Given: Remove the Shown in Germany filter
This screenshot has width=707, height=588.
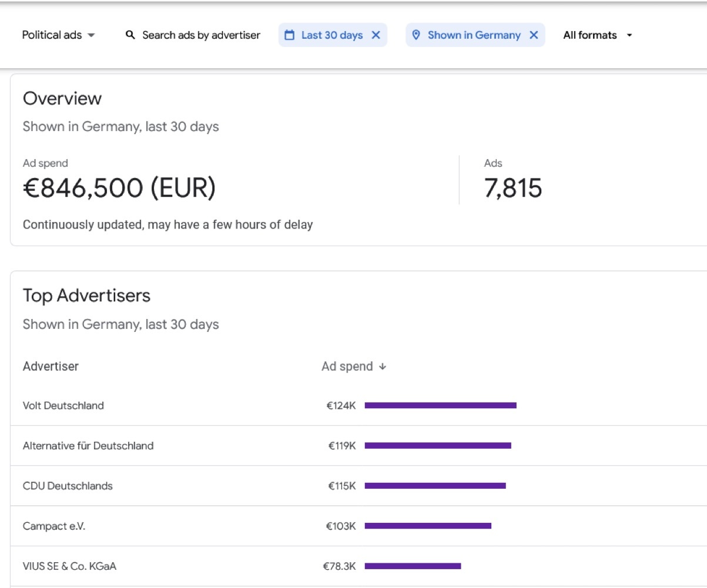Looking at the screenshot, I should [x=534, y=35].
